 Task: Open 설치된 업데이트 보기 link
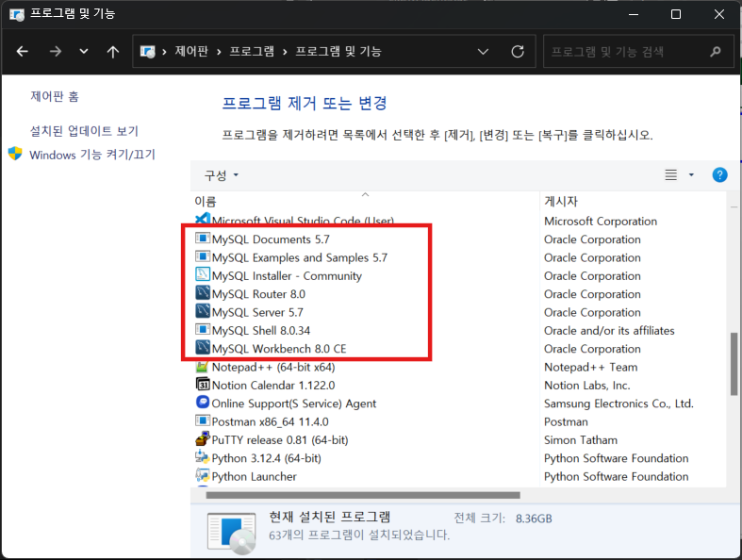pos(84,131)
